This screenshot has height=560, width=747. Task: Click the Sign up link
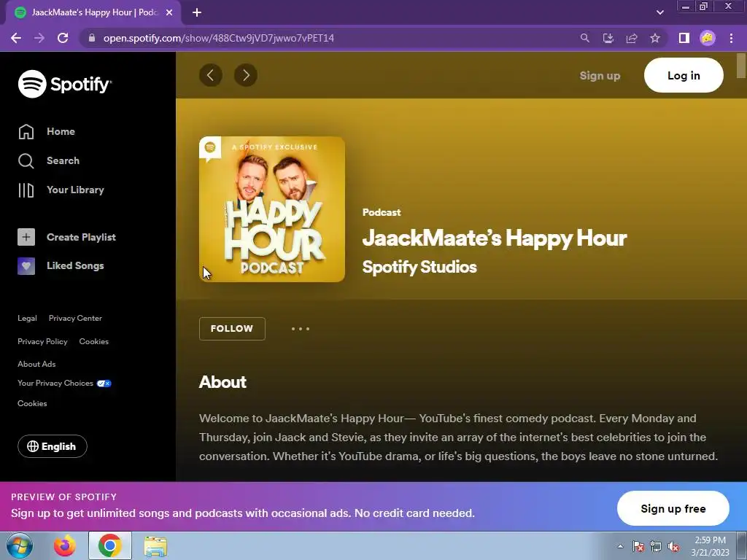pyautogui.click(x=600, y=75)
